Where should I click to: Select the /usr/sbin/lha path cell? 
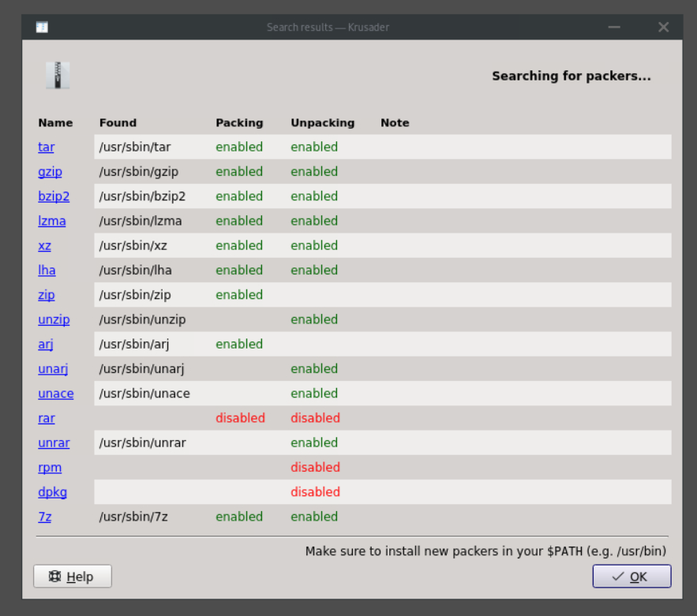(135, 270)
